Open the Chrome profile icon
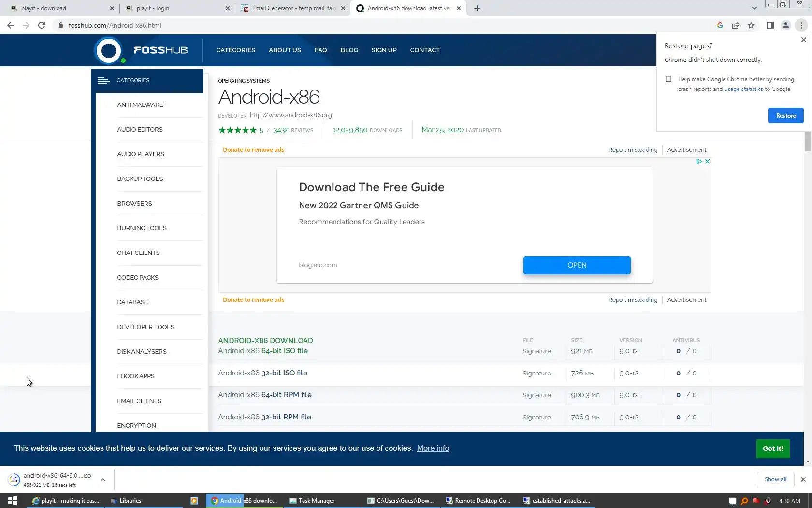Viewport: 812px width, 508px height. (x=786, y=25)
